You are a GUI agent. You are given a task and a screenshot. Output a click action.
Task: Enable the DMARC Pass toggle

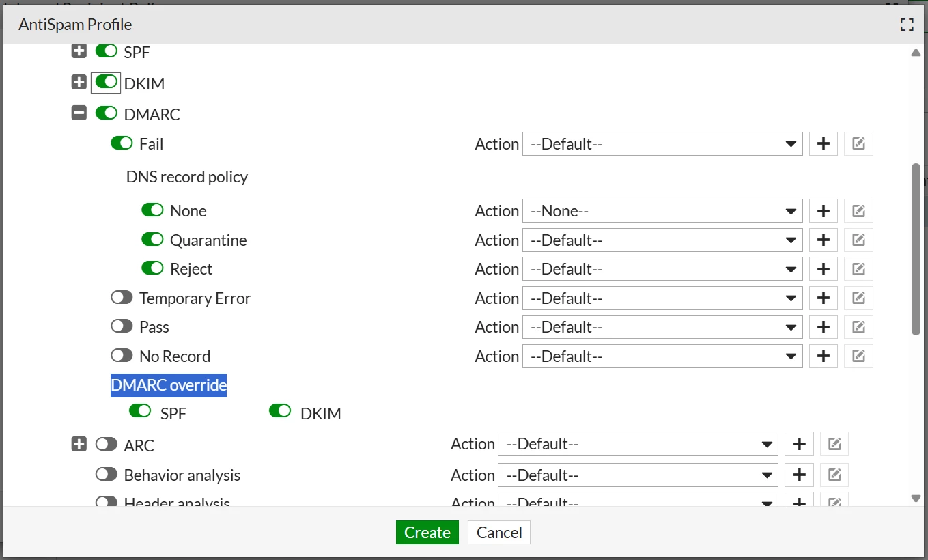click(122, 326)
